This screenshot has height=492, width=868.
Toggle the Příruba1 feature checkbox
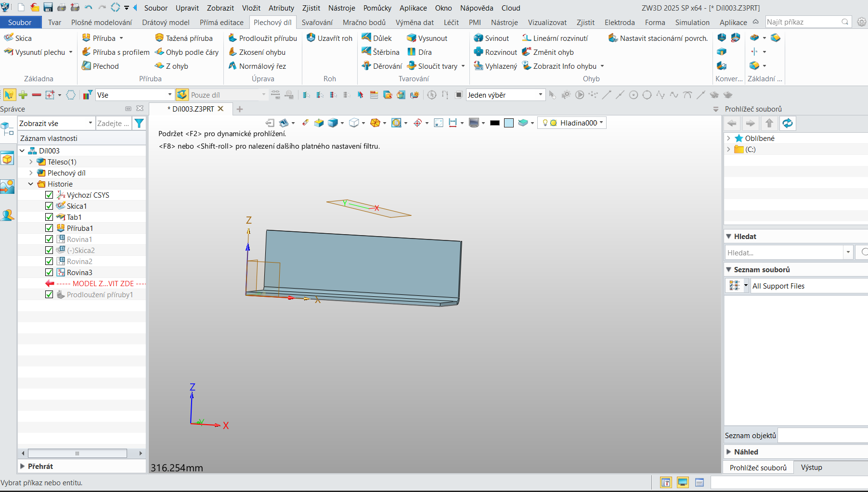(x=49, y=228)
